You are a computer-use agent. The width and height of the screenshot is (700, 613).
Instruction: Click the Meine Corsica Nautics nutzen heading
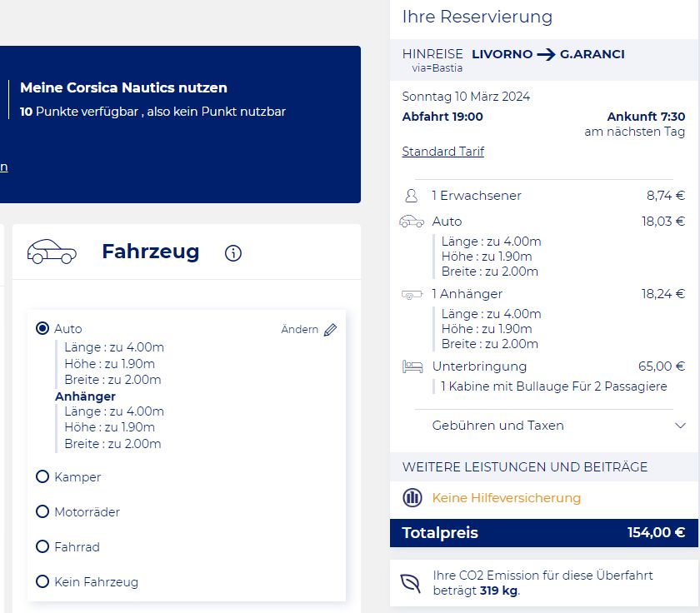(x=123, y=87)
